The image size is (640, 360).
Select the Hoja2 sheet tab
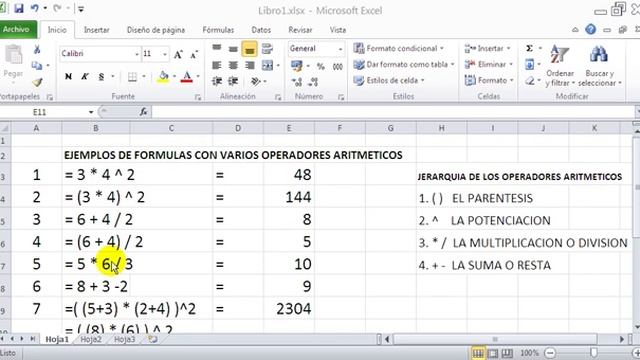pyautogui.click(x=91, y=339)
